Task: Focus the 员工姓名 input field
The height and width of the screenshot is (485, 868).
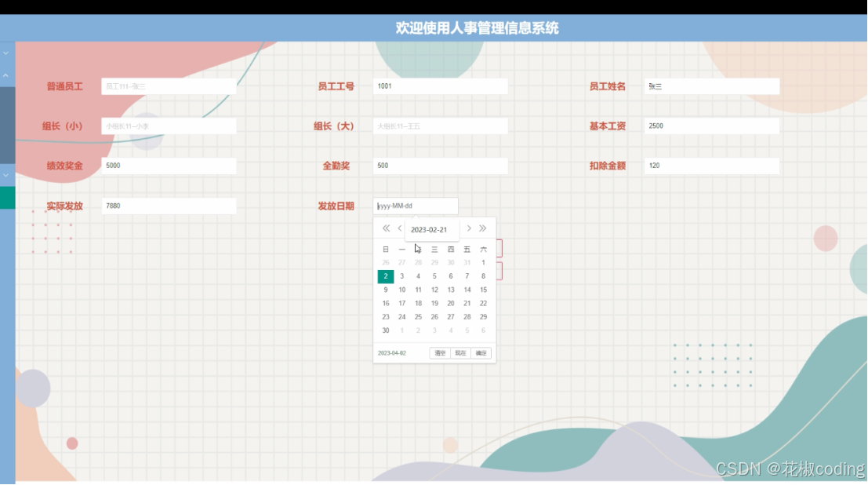Action: tap(712, 86)
